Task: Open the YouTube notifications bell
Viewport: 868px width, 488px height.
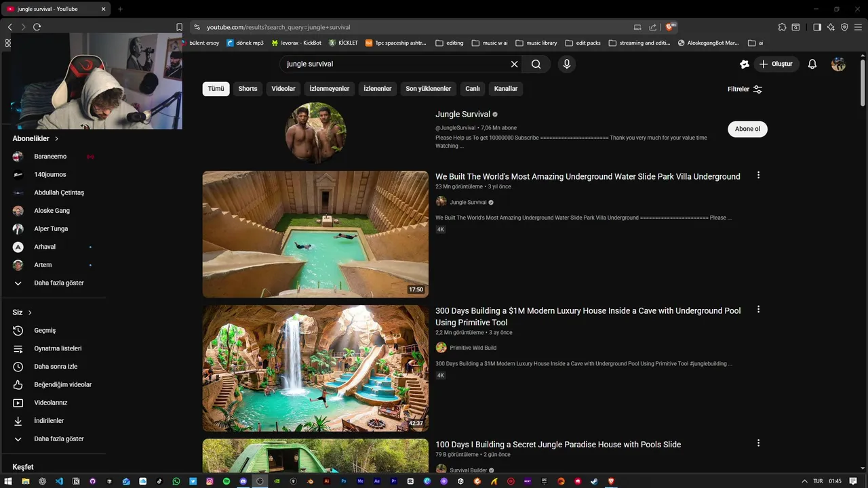Action: coord(812,64)
